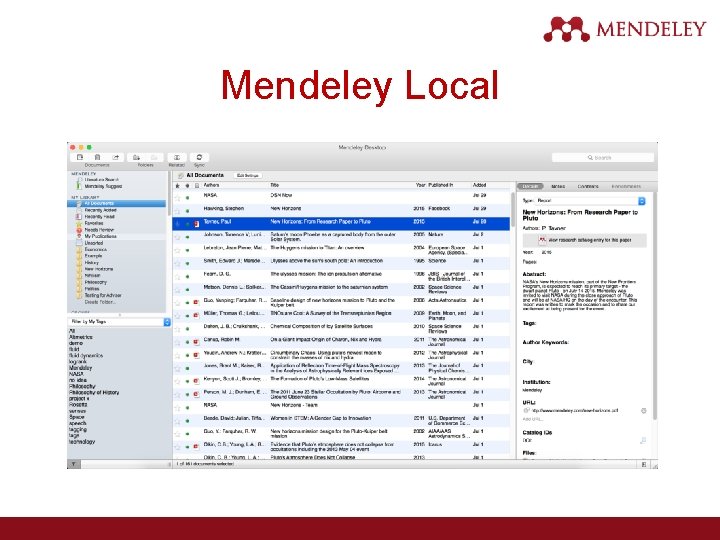Screen dimensions: 720x540
Task: Toggle favorite star for Hawking, Stephen row
Action: coord(178,211)
